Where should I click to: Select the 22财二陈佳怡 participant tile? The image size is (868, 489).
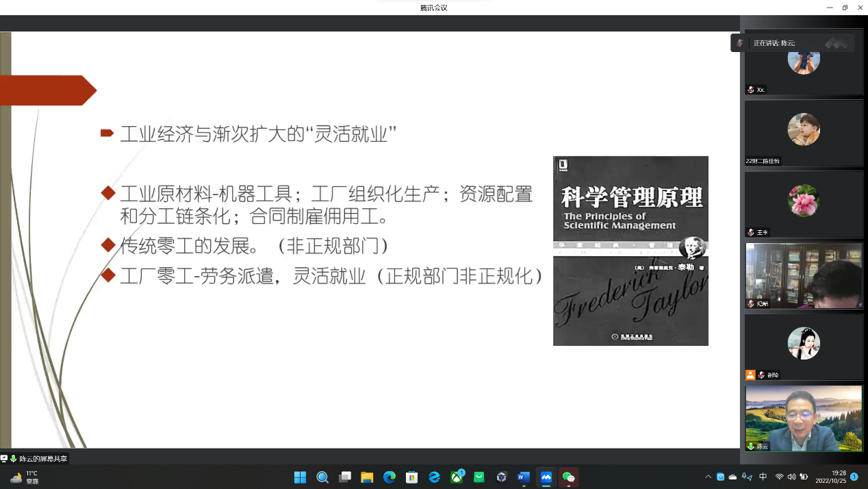point(804,133)
